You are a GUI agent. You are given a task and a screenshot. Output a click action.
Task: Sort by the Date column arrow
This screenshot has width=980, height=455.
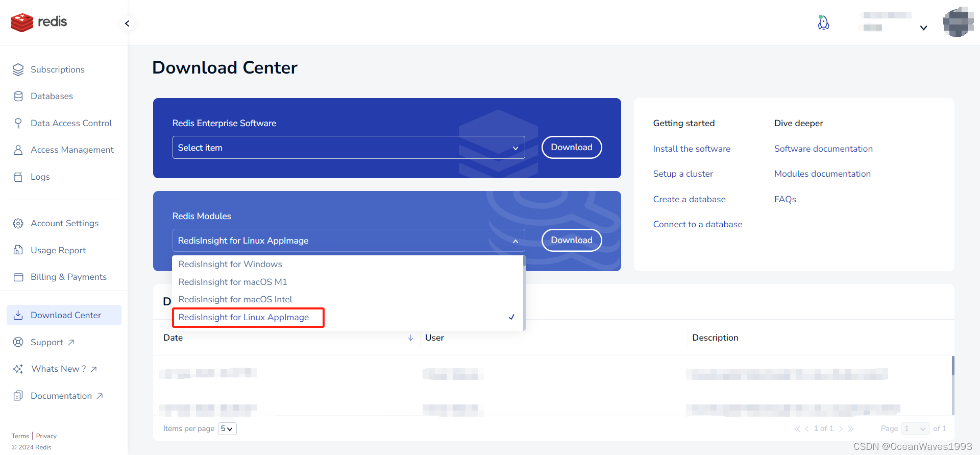pos(410,338)
